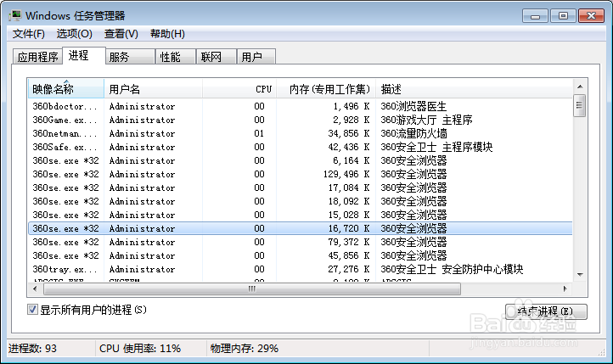Image resolution: width=613 pixels, height=364 pixels.
Task: Go to the 联网 tab
Action: tap(216, 57)
